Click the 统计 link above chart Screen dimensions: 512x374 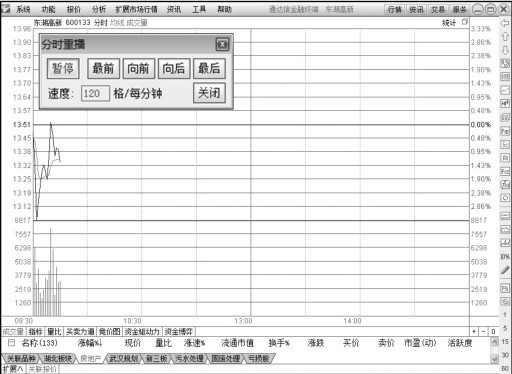pyautogui.click(x=449, y=22)
